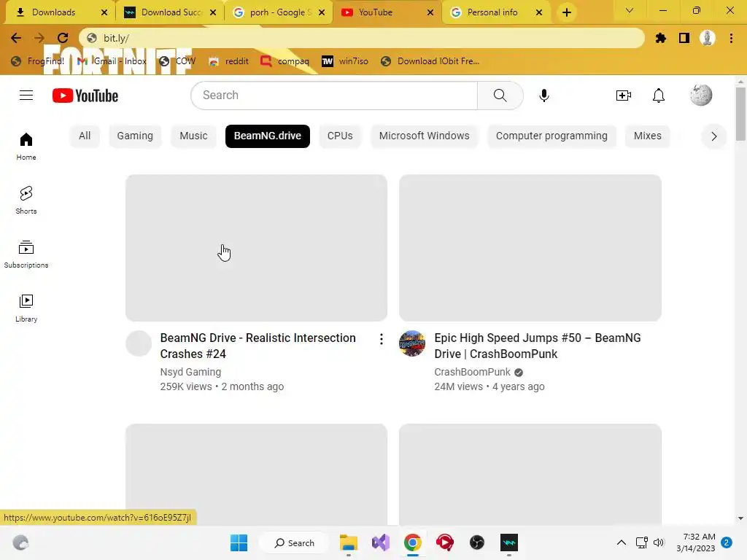
Task: Select the BeamNG.drive chip
Action: 267,136
